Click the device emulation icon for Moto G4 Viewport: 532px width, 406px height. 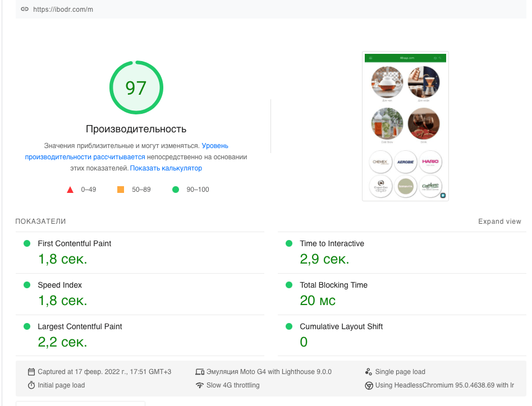(x=199, y=372)
